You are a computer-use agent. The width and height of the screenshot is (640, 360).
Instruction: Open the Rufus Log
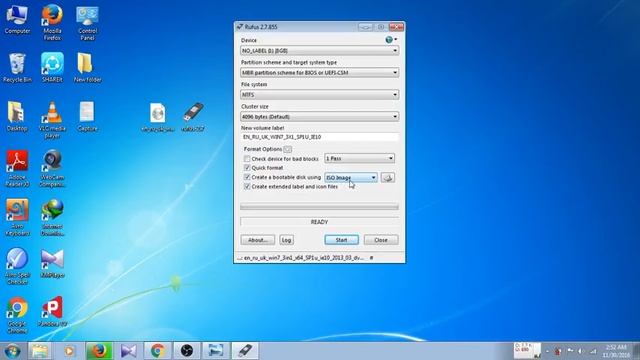tap(287, 240)
